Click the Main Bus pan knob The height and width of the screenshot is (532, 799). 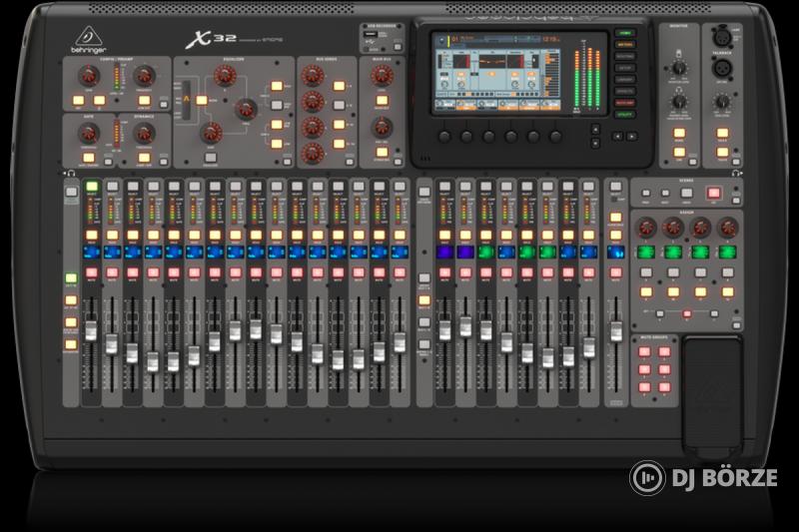(382, 128)
